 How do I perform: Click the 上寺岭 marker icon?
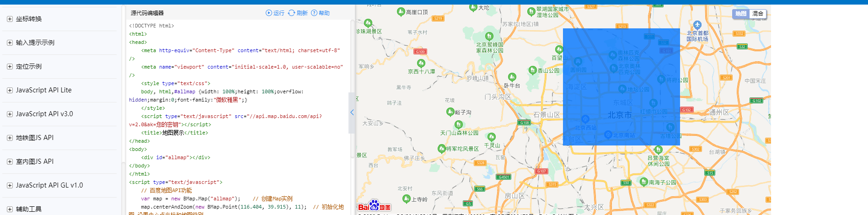[406, 199]
